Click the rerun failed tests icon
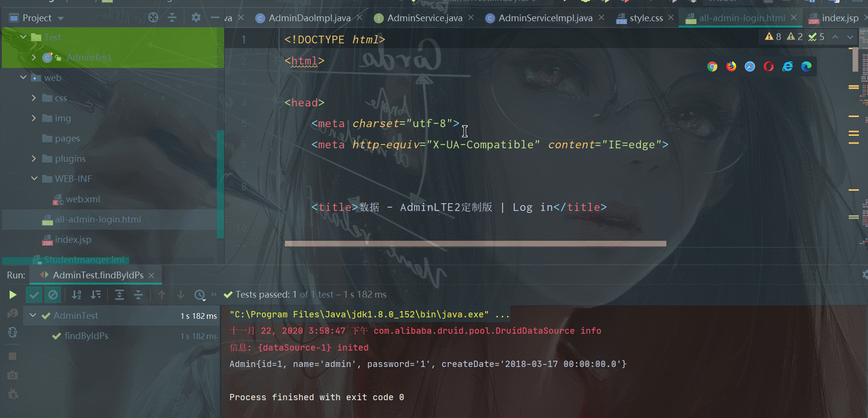The width and height of the screenshot is (868, 418). tap(13, 313)
